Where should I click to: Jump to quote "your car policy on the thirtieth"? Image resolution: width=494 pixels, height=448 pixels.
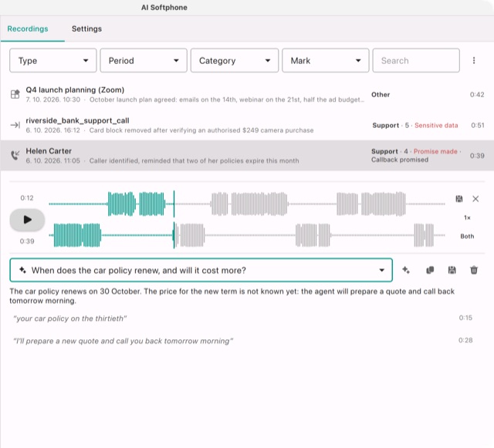click(70, 318)
